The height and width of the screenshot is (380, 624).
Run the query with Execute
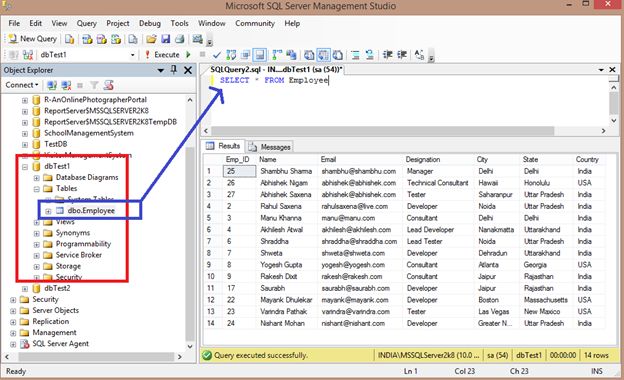pos(162,55)
